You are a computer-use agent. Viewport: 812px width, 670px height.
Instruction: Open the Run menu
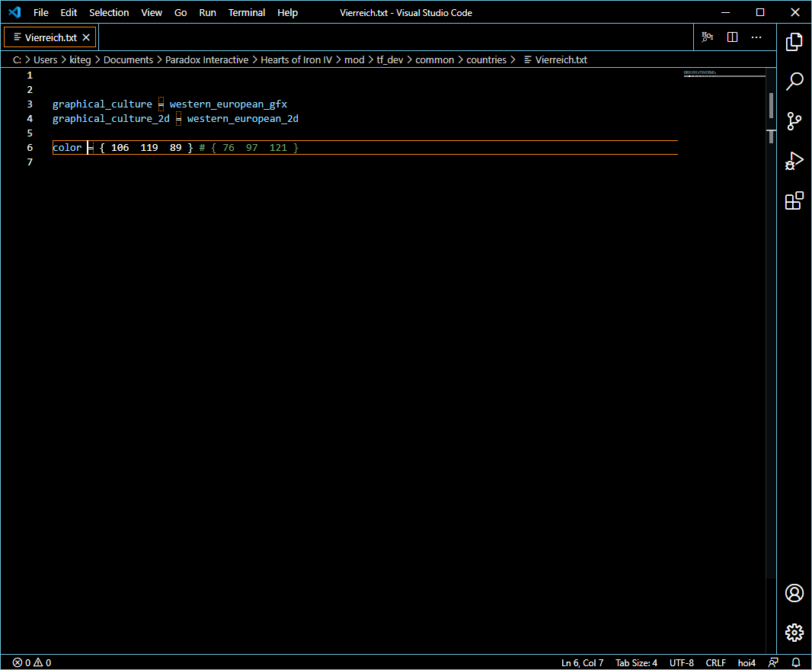point(207,12)
